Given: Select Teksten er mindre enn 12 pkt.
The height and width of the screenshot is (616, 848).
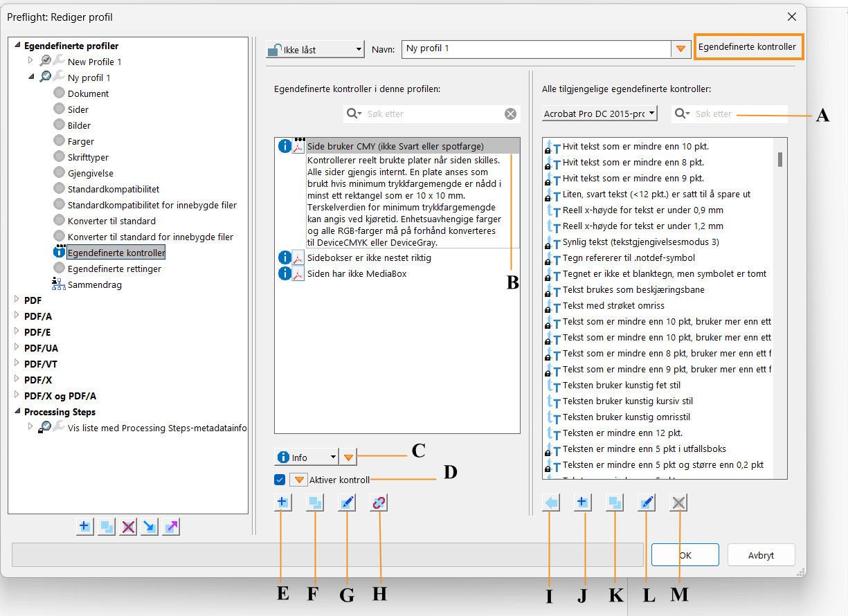Looking at the screenshot, I should coord(622,433).
